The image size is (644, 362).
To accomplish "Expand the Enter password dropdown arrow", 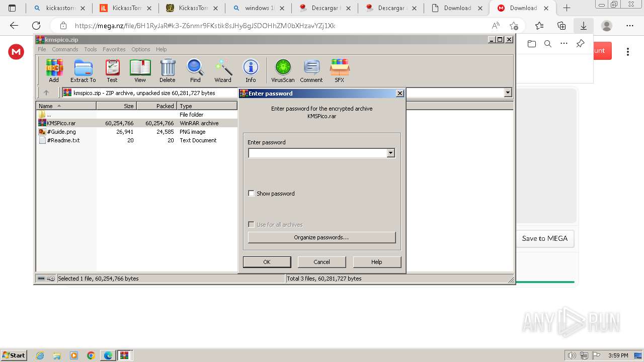I will [x=391, y=153].
